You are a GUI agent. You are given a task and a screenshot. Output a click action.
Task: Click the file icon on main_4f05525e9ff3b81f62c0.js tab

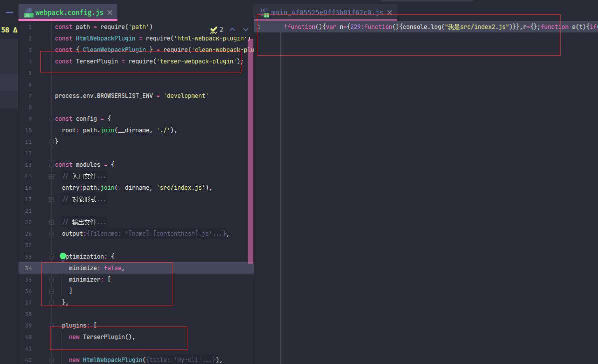(265, 12)
